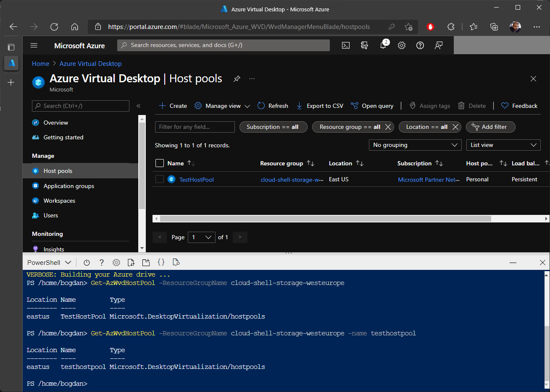Remove the Resource group filter

pos(388,127)
